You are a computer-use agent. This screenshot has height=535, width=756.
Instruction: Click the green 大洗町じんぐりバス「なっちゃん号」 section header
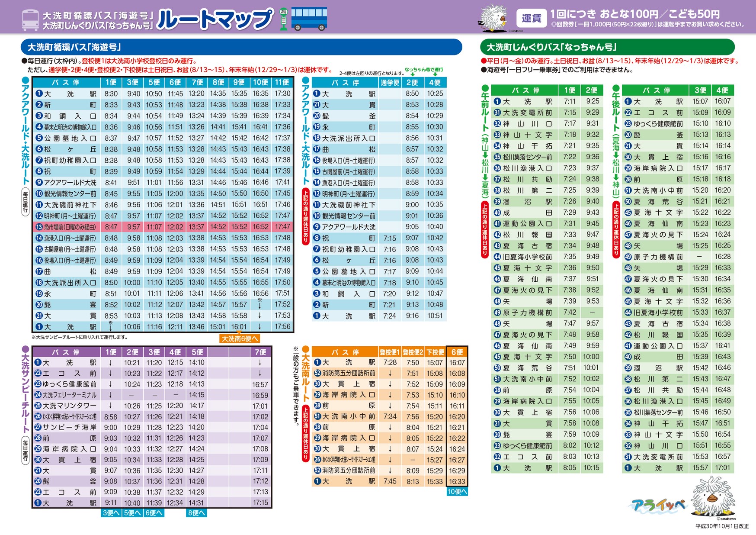[x=607, y=47]
